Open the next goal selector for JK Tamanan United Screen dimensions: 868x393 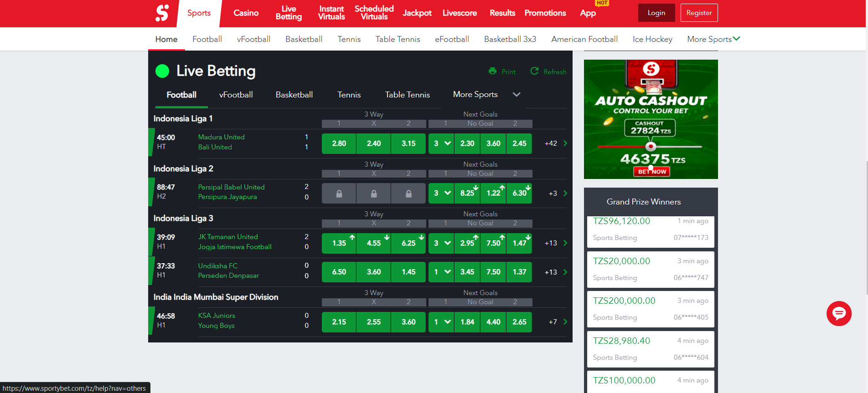441,243
